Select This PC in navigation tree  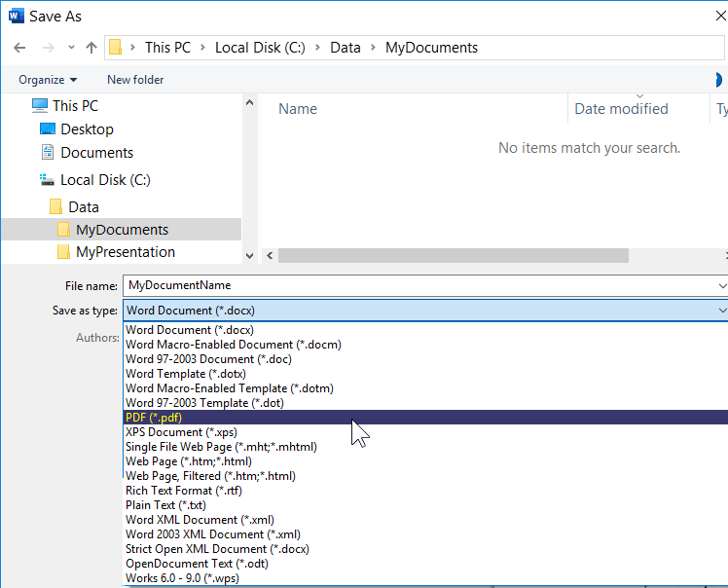point(75,106)
